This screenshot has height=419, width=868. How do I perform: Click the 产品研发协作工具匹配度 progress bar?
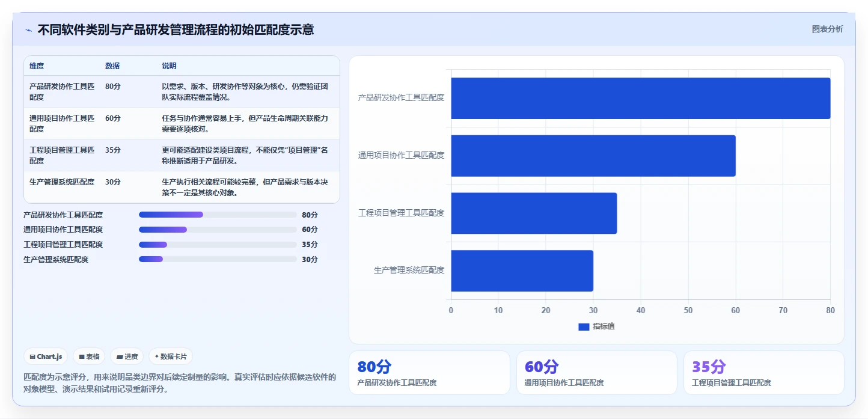point(218,215)
